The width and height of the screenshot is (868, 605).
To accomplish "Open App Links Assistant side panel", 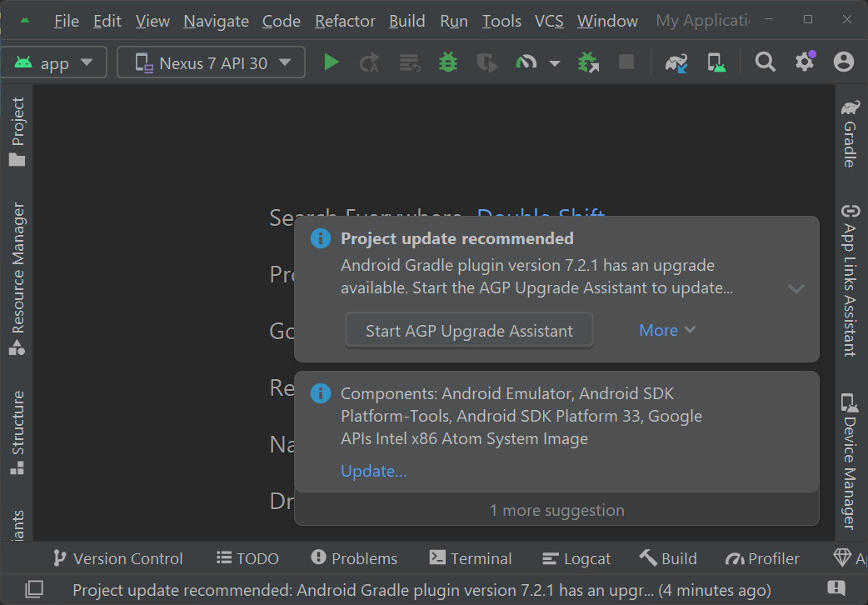I will pyautogui.click(x=851, y=280).
